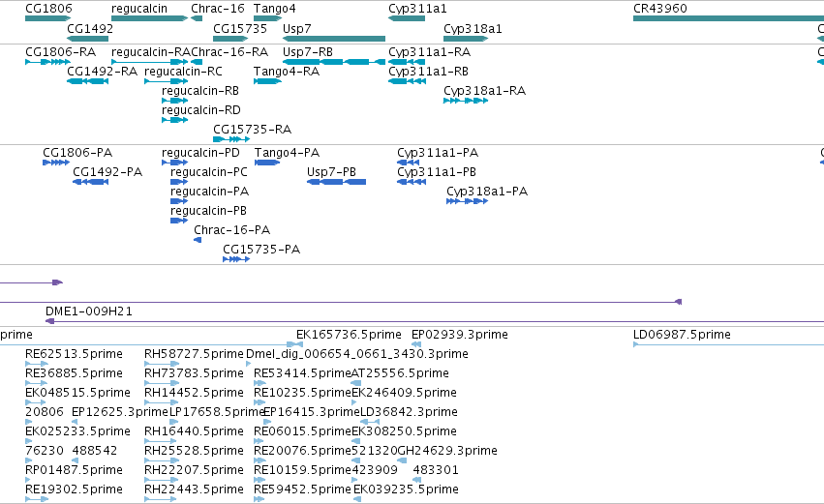The image size is (824, 504).
Task: Select transcript Cyp311a1-RA
Action: point(429,52)
